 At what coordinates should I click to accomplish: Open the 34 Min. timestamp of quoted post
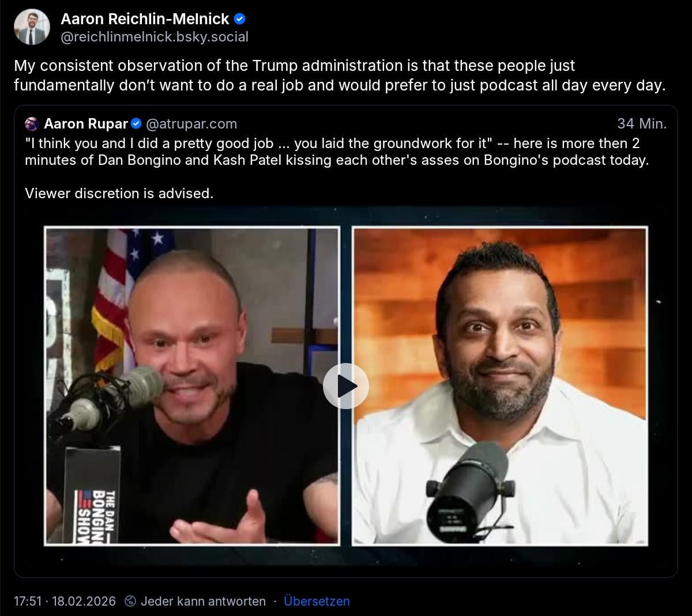(642, 123)
